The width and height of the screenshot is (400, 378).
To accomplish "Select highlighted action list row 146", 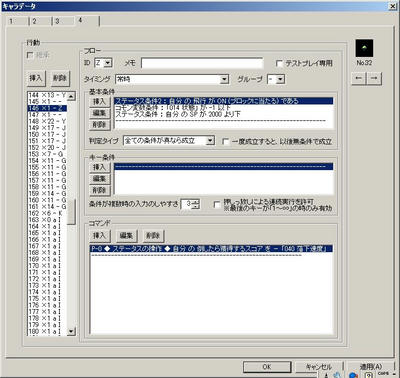I will coord(47,108).
